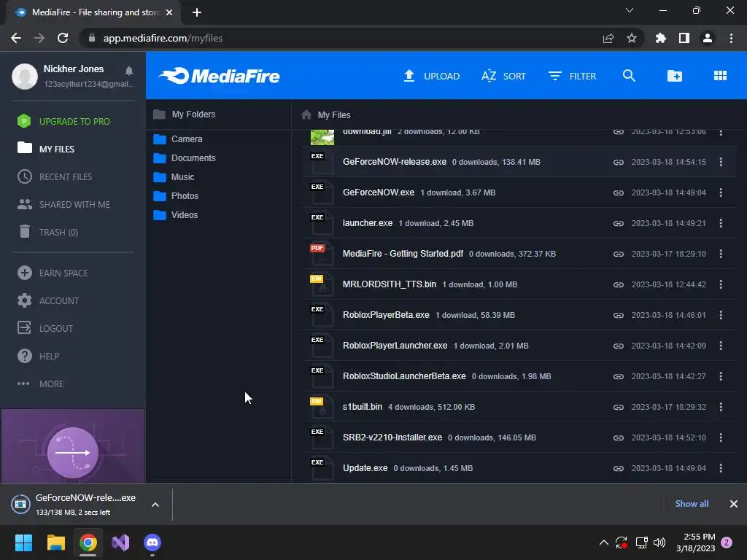Open My Files in the sidebar
Screen dimensions: 747x560
click(x=46, y=149)
